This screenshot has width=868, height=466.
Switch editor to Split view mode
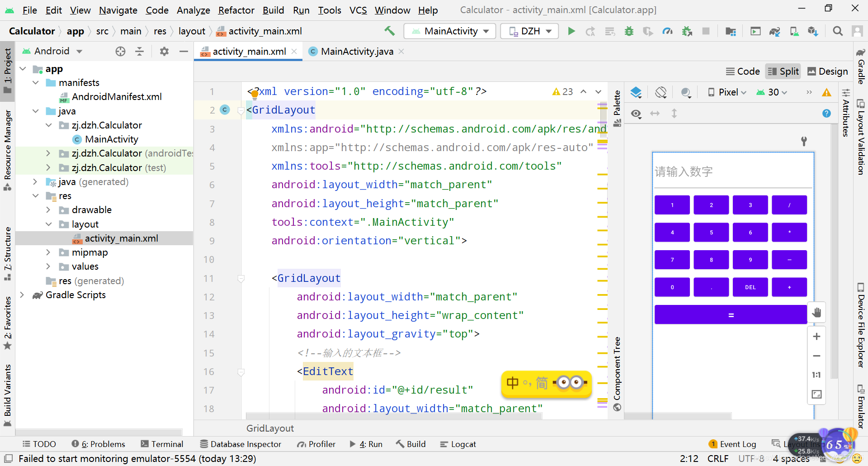click(x=783, y=71)
